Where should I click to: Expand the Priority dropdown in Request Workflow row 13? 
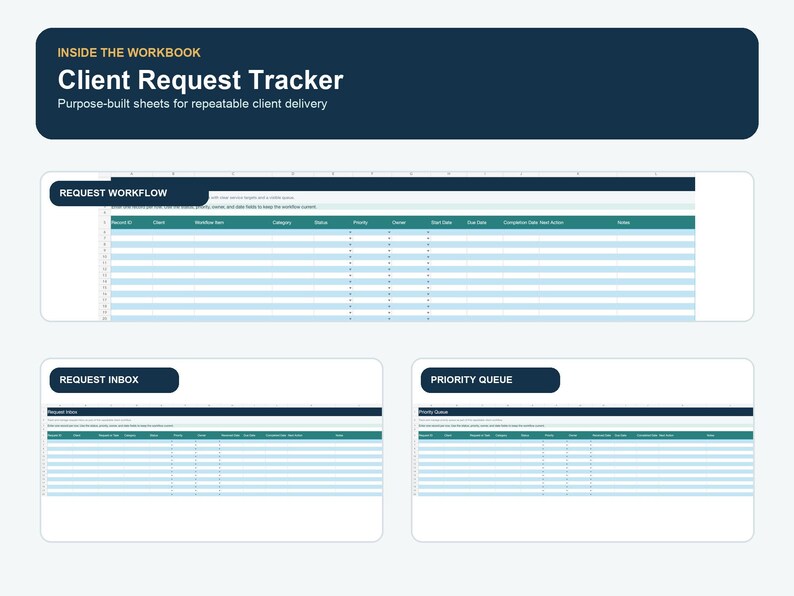[389, 275]
